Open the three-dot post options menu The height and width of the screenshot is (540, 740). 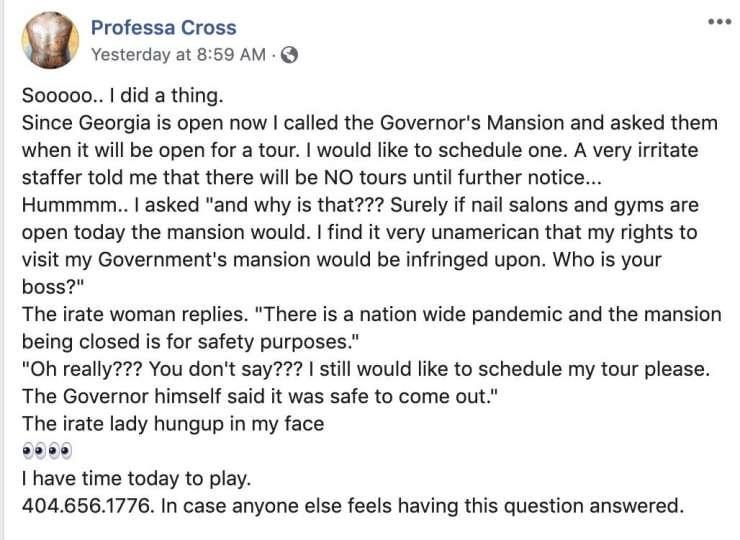pos(720,21)
